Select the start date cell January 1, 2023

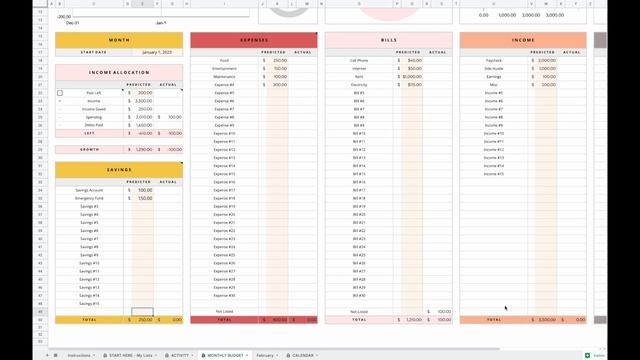pos(157,52)
